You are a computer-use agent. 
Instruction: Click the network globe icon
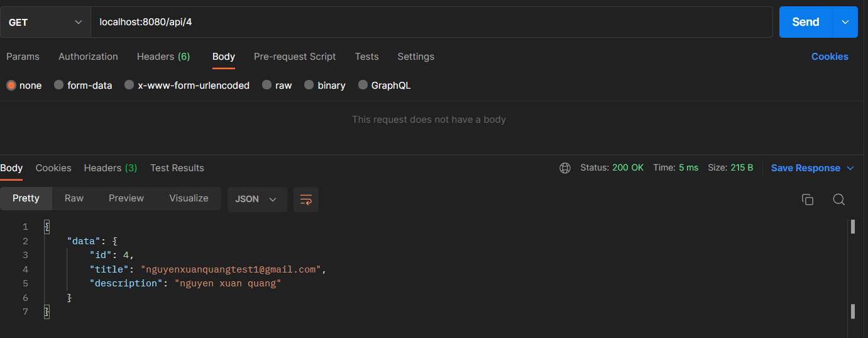coord(565,168)
